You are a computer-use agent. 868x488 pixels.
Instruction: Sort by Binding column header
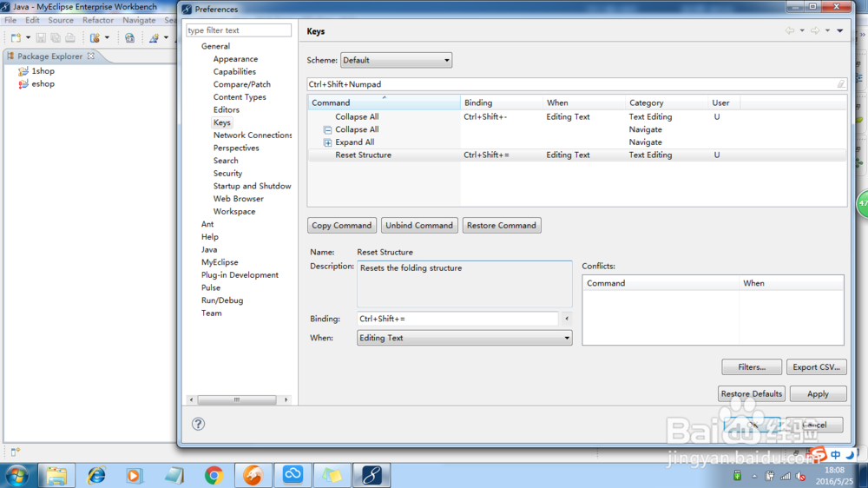coord(501,102)
